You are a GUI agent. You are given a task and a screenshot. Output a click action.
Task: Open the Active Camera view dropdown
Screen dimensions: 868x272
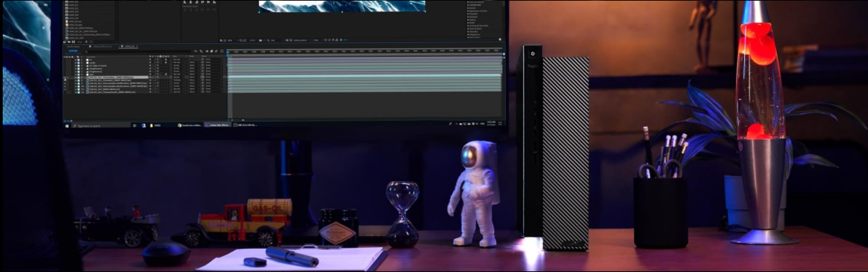(x=302, y=40)
